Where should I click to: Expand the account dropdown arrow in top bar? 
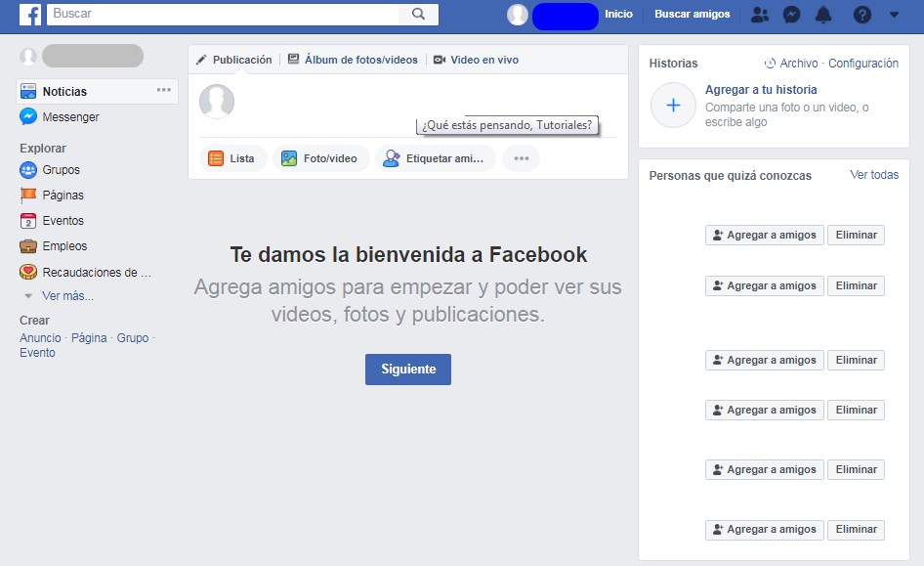pyautogui.click(x=894, y=15)
